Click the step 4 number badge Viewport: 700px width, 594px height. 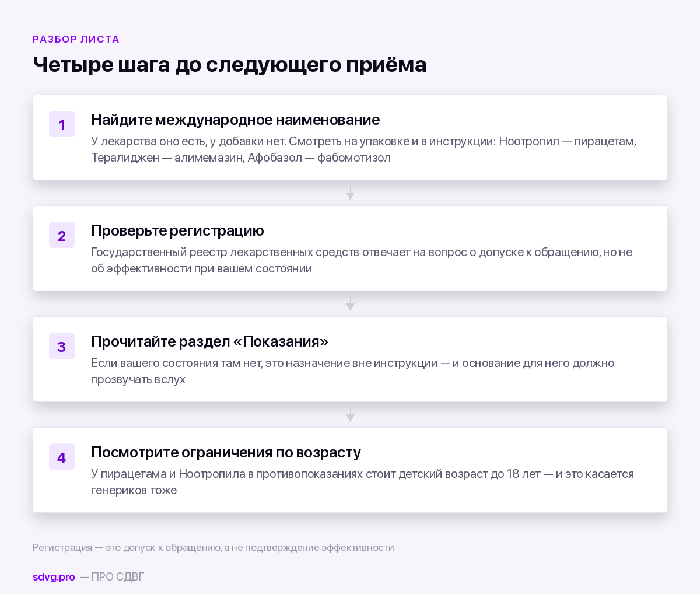tap(62, 457)
